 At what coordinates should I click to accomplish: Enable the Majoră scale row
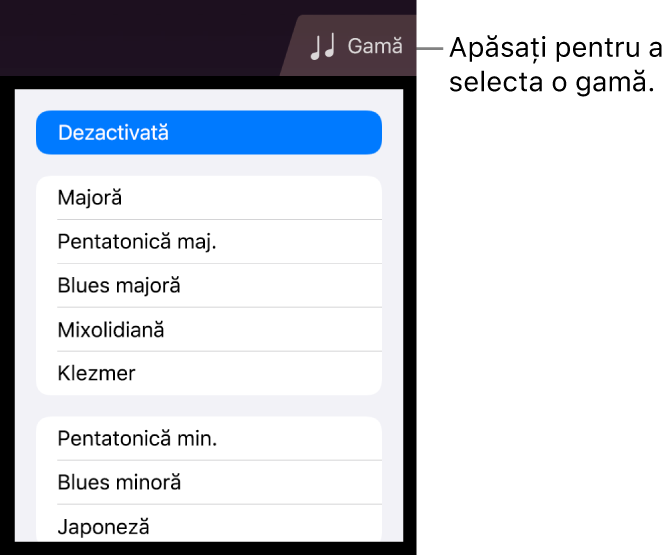tap(208, 198)
